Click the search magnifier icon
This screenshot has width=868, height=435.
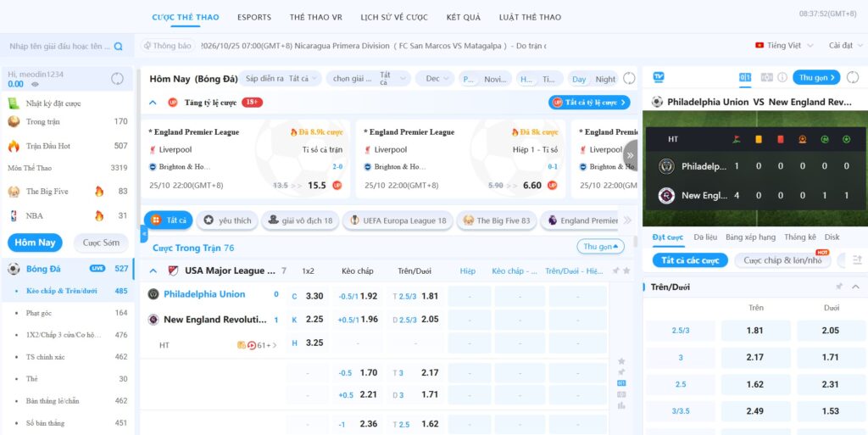[118, 47]
